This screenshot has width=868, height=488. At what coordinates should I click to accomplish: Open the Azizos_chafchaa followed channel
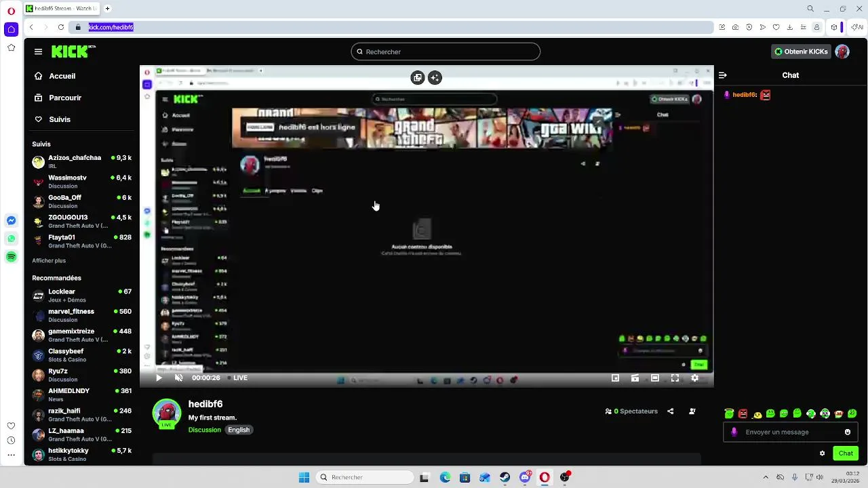coord(81,161)
